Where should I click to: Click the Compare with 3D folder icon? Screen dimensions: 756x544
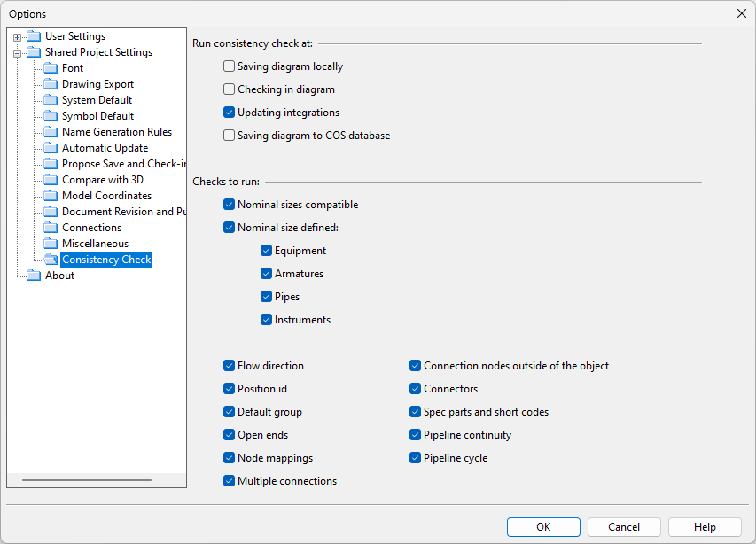point(51,180)
